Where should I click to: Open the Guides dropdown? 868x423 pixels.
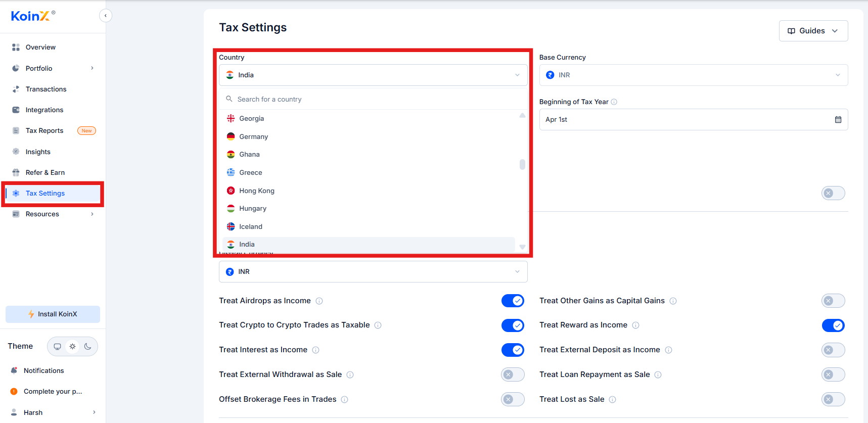[x=813, y=31]
